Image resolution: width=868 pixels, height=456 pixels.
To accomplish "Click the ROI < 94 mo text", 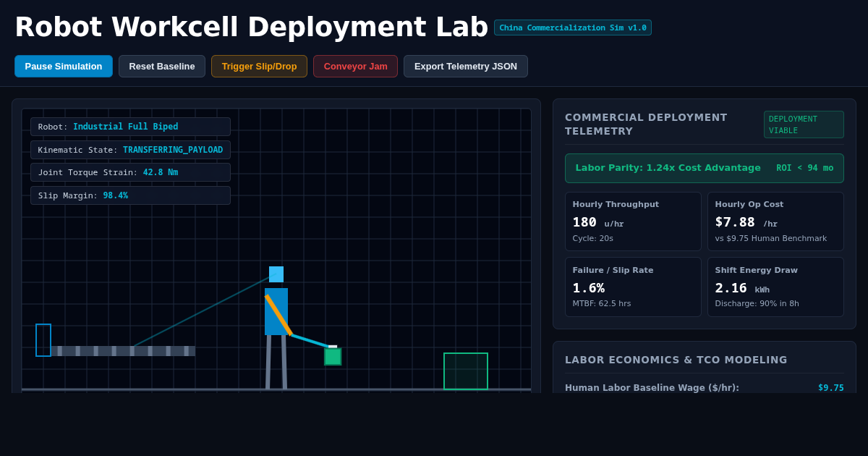I will pos(805,168).
